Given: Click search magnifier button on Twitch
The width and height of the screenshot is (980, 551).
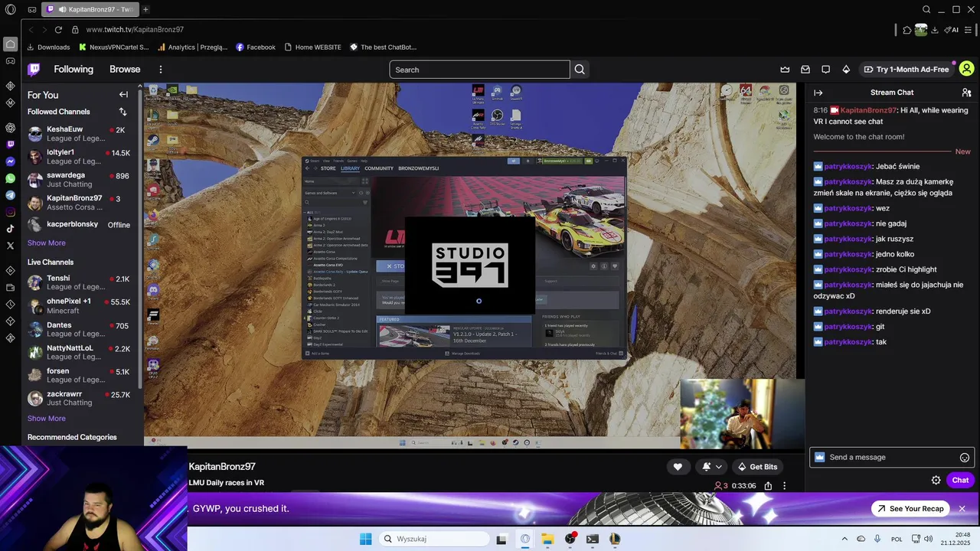Looking at the screenshot, I should click(580, 70).
